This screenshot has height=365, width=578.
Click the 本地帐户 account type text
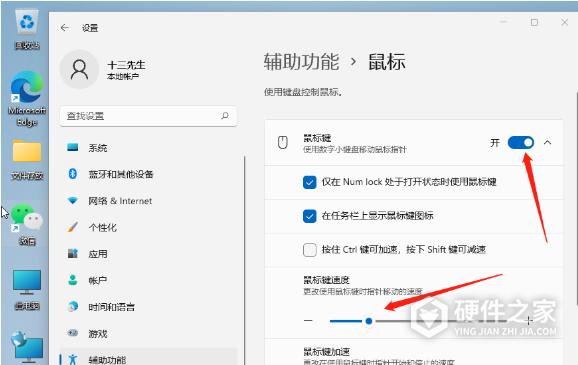pos(123,77)
